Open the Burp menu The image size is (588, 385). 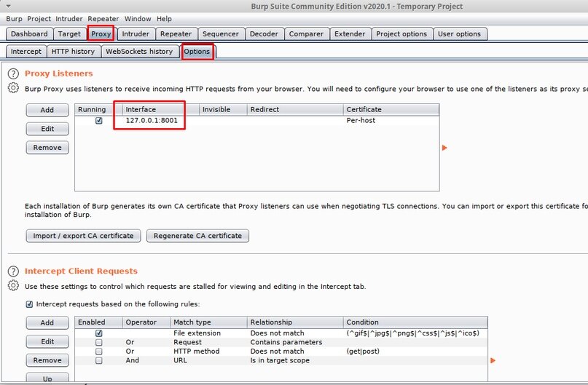14,19
